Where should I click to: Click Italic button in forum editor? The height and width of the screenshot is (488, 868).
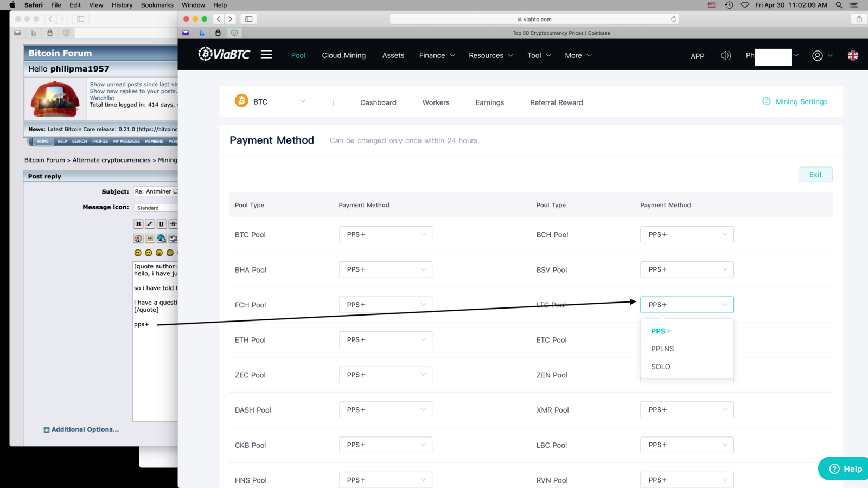point(150,224)
